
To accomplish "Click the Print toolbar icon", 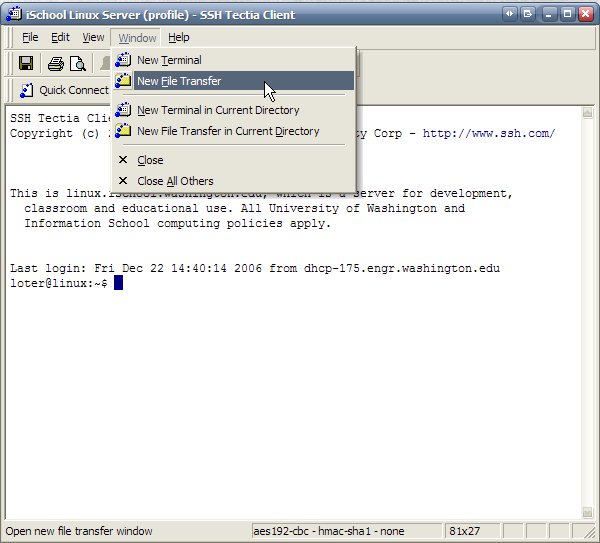I will [55, 64].
